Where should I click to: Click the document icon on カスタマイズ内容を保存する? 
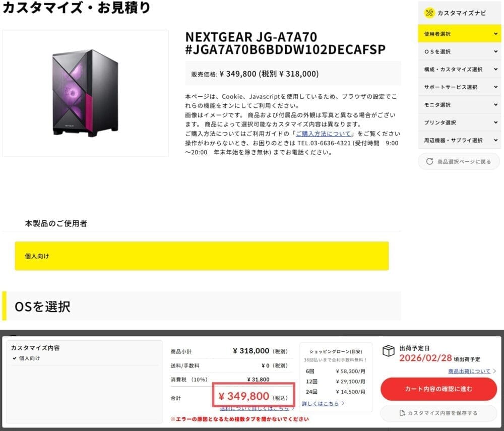pyautogui.click(x=402, y=413)
